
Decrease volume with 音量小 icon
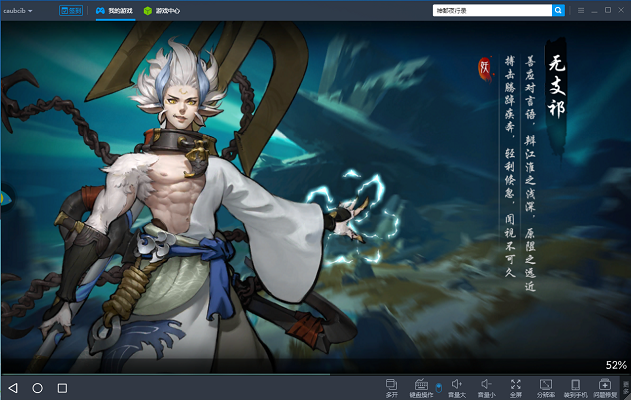(x=486, y=388)
